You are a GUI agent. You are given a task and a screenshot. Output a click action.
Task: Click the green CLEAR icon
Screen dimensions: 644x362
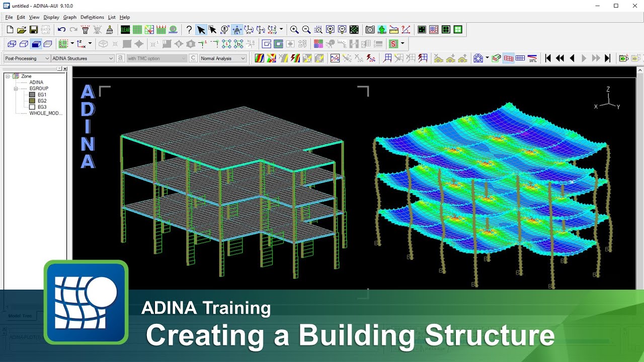(x=125, y=30)
